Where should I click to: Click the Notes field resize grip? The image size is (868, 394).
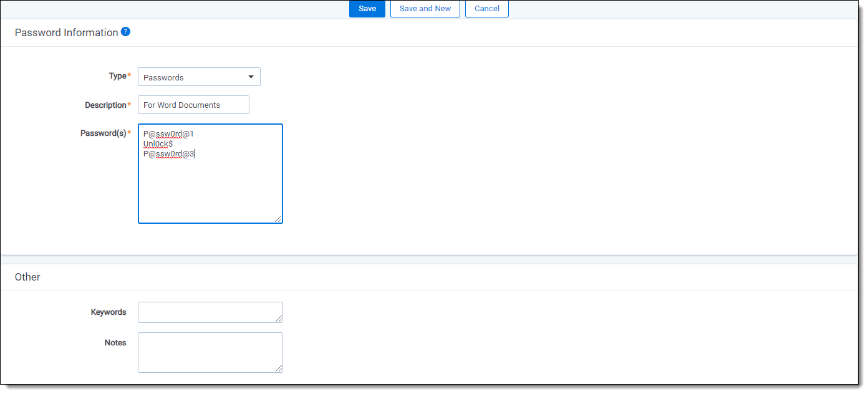pyautogui.click(x=279, y=368)
